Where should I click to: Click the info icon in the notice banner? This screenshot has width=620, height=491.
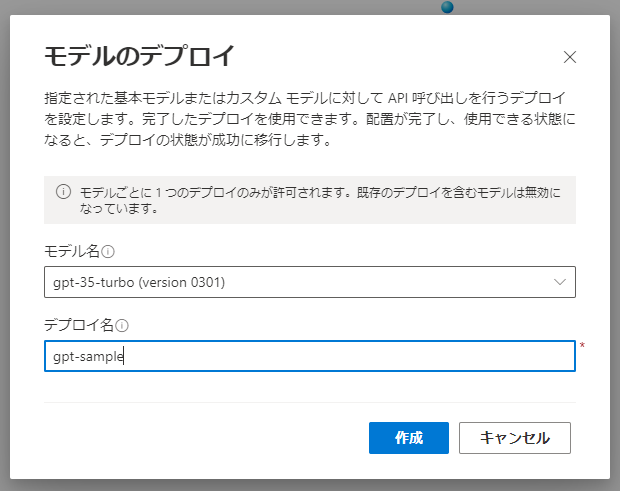coord(63,192)
